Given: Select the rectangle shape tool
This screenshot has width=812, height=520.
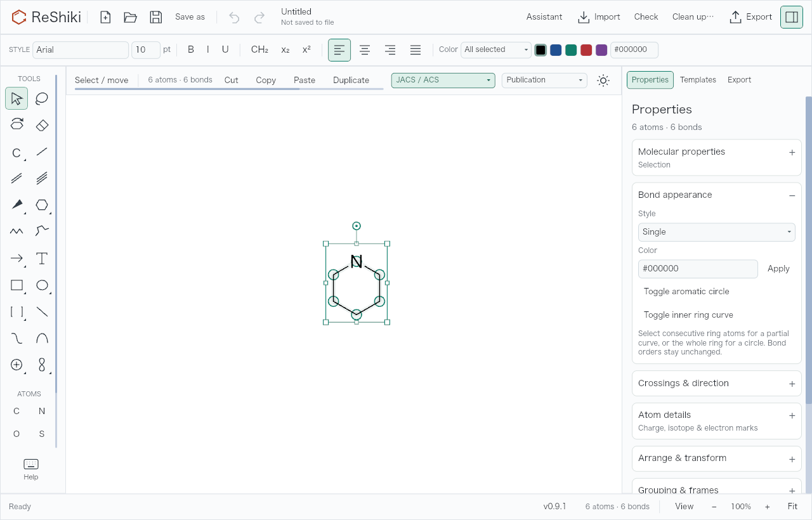Looking at the screenshot, I should tap(16, 285).
